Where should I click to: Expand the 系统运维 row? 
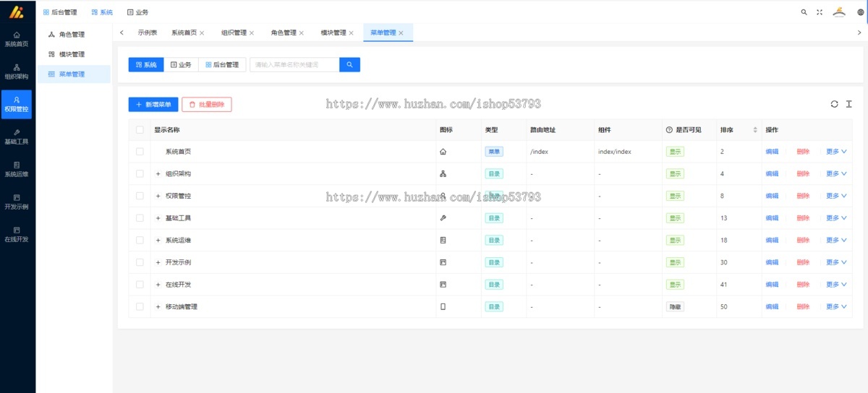point(158,240)
